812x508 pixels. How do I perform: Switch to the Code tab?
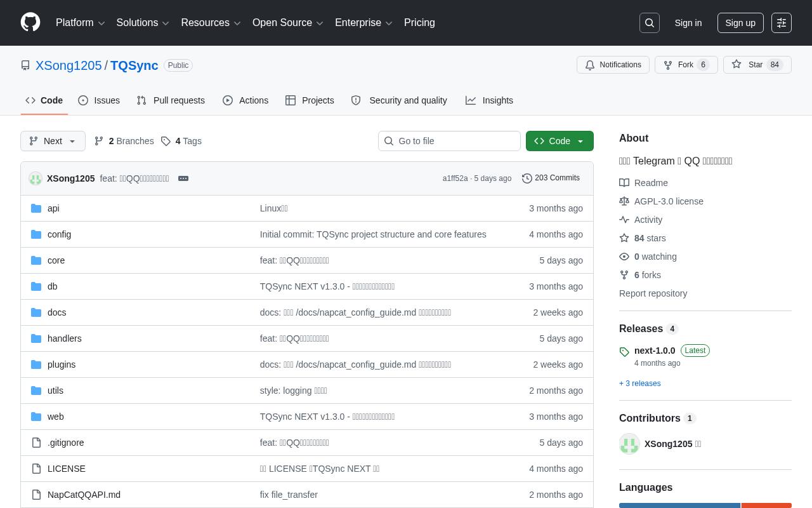[x=44, y=100]
